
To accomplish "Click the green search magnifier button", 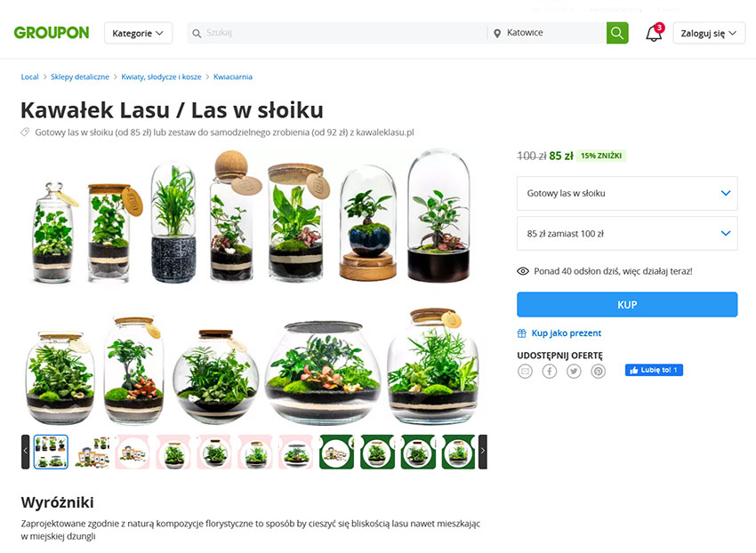I will (617, 33).
